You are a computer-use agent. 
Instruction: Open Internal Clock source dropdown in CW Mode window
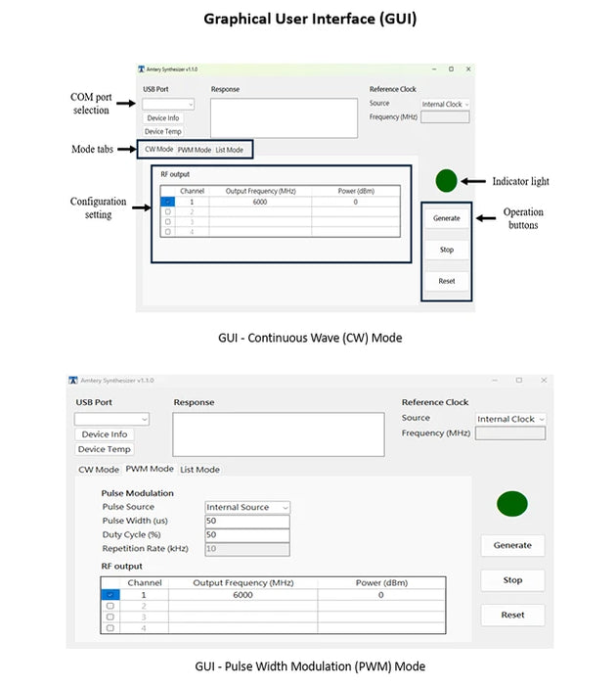coord(445,104)
